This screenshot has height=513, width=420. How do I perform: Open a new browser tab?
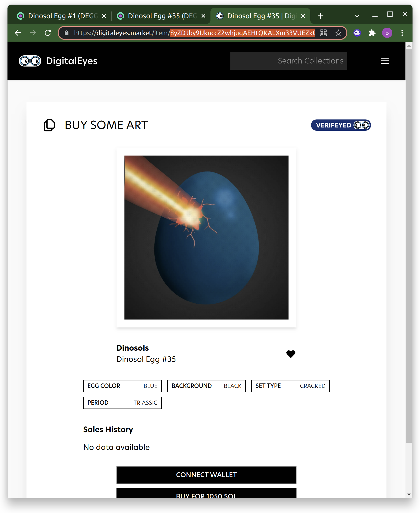coord(321,16)
